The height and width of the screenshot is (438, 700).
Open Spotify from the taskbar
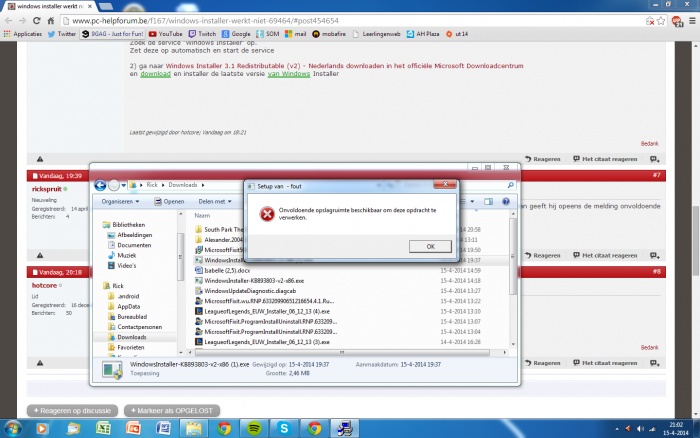(254, 429)
